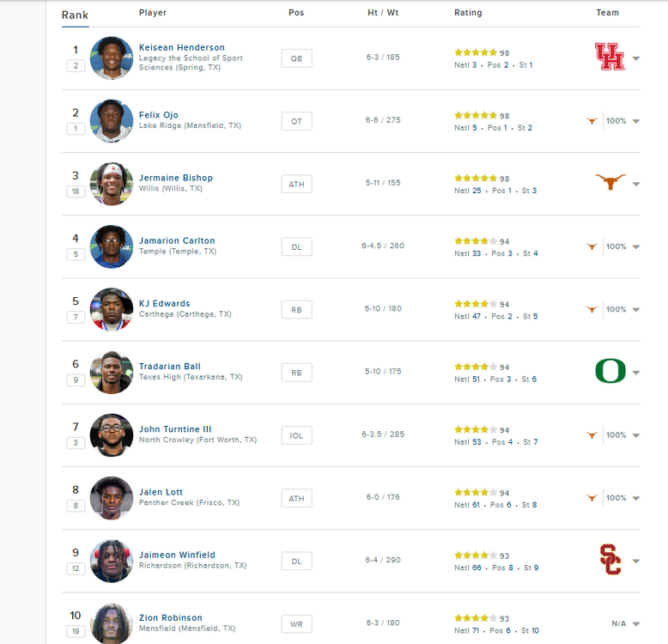Click the IOL position badge for John Turntine III
This screenshot has height=644, width=668.
click(296, 435)
